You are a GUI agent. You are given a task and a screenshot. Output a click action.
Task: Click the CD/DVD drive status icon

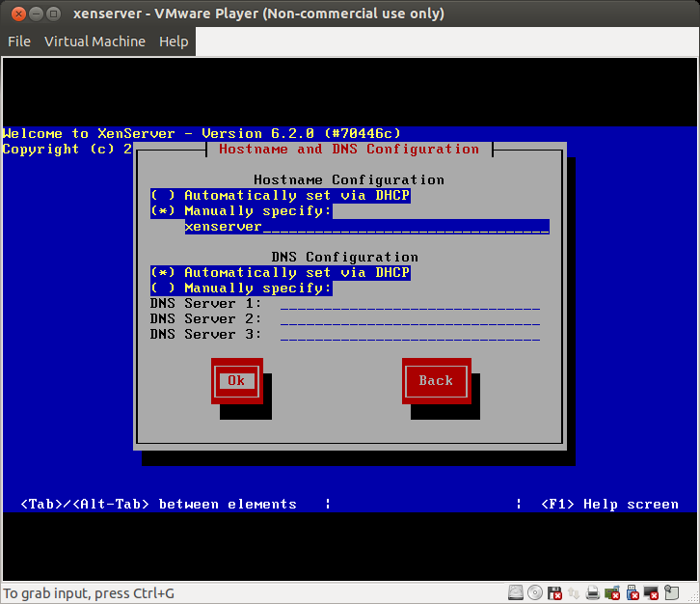[x=535, y=592]
